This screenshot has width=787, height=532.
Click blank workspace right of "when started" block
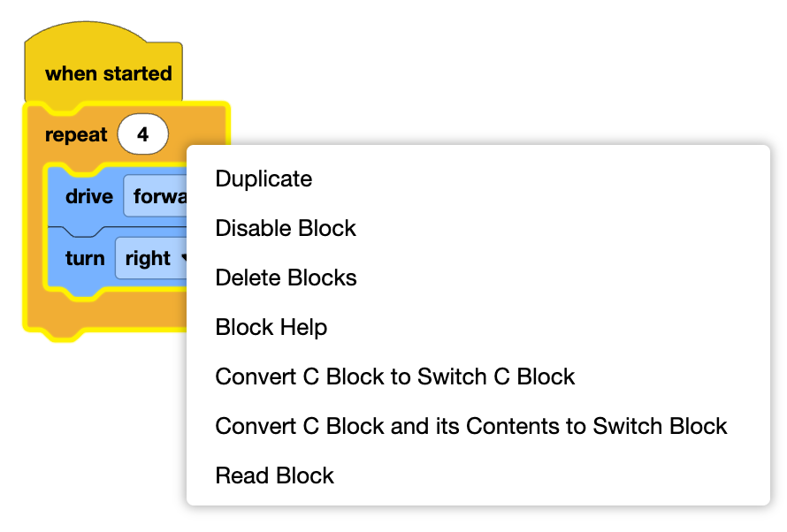(442, 71)
